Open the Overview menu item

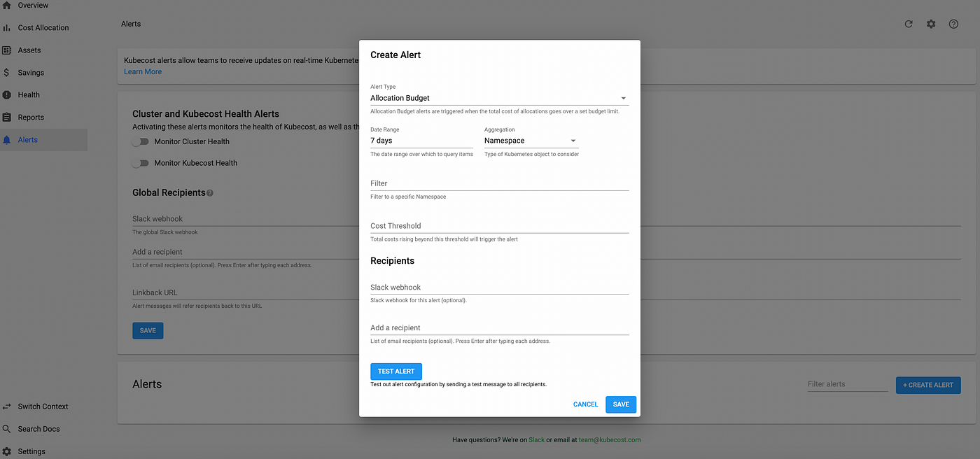[33, 5]
